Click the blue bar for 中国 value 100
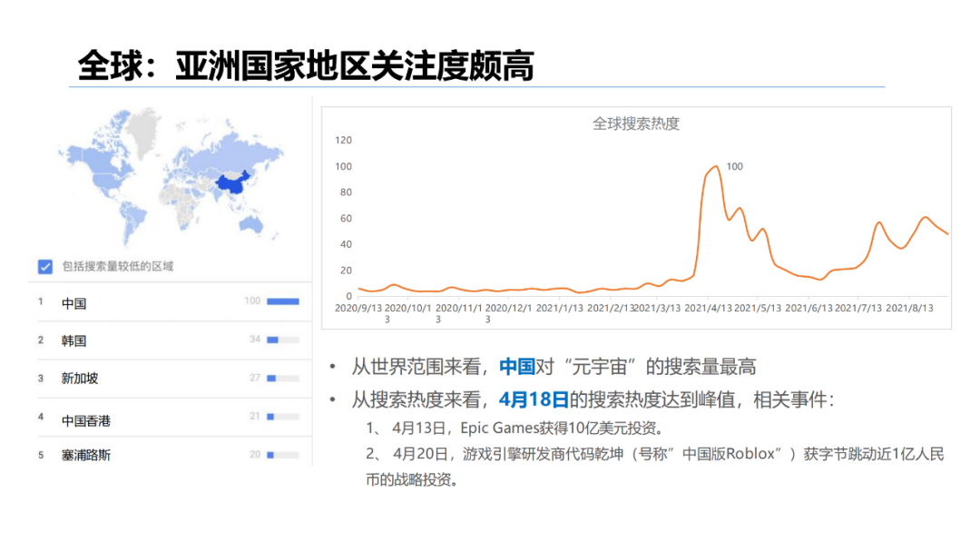Screen dimensions: 980x552 [x=283, y=301]
